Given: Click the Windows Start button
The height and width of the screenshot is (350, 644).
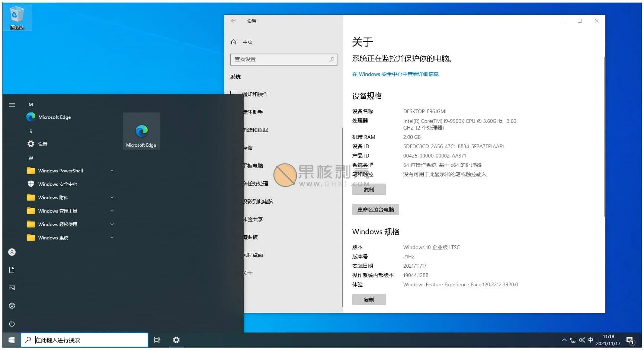Looking at the screenshot, I should pos(12,340).
